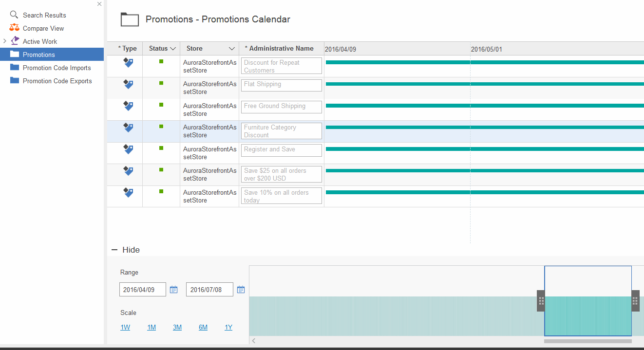Set scale to 3M
This screenshot has width=644, height=350.
(177, 328)
